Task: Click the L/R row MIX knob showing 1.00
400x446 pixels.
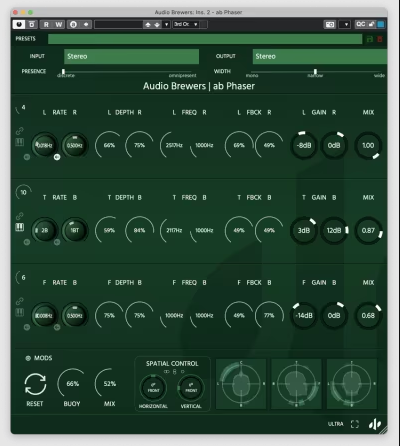Action: pyautogui.click(x=368, y=145)
